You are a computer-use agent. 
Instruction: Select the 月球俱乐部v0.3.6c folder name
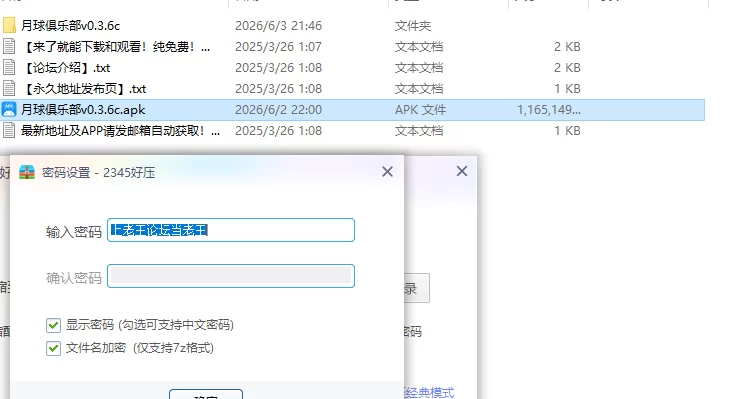click(x=71, y=25)
